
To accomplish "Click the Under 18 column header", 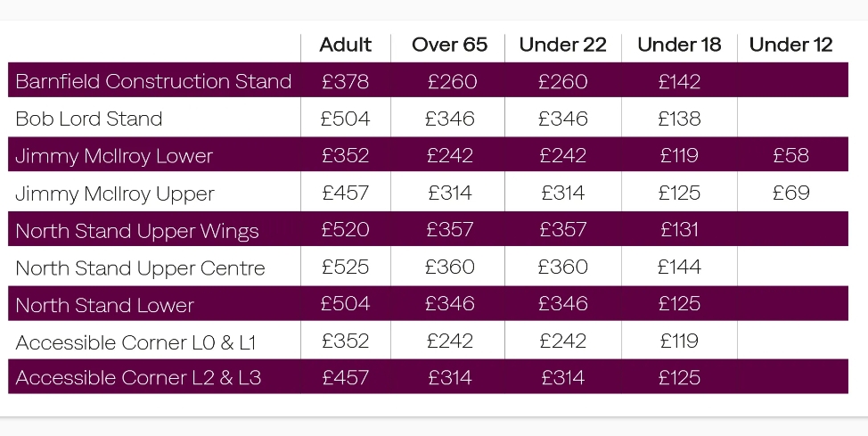I will 679,45.
